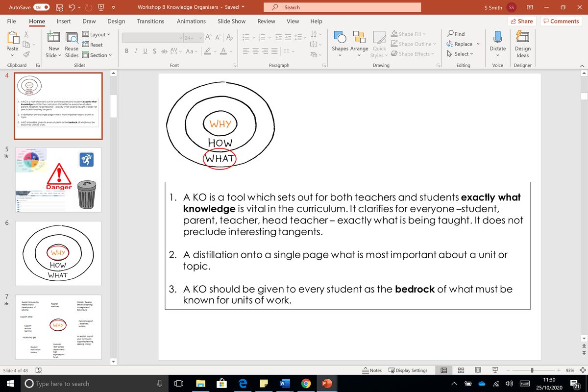This screenshot has width=588, height=392.
Task: Switch to the Design tab
Action: pyautogui.click(x=116, y=21)
